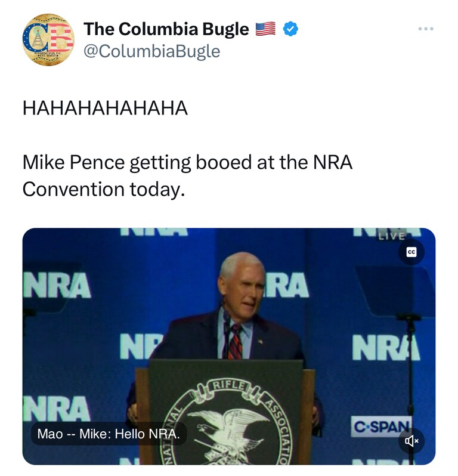
Task: Click the blue verified checkmark badge
Action: [290, 29]
